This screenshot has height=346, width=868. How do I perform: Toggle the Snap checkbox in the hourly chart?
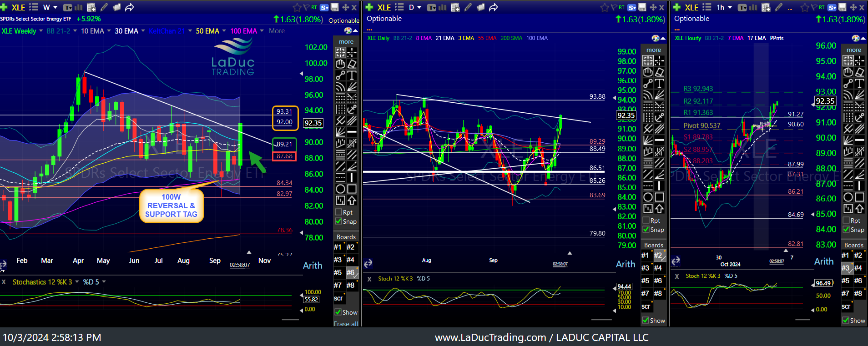(846, 229)
